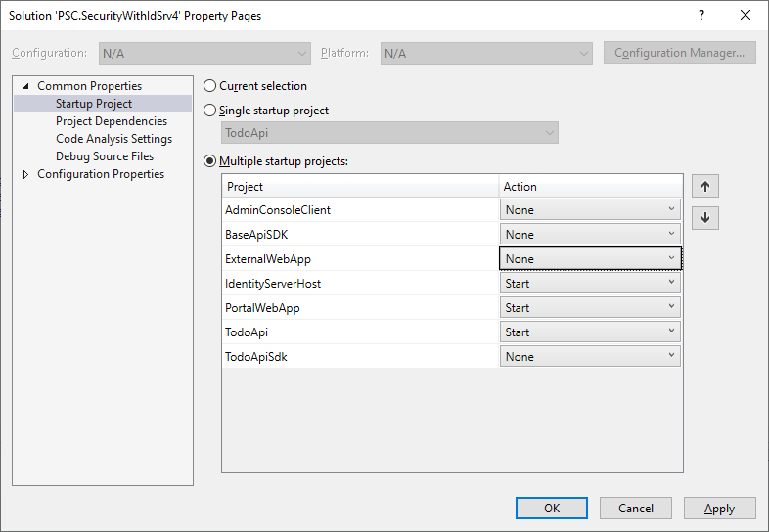Select the AdminConsoleClient project row
This screenshot has width=769, height=532.
click(360, 210)
